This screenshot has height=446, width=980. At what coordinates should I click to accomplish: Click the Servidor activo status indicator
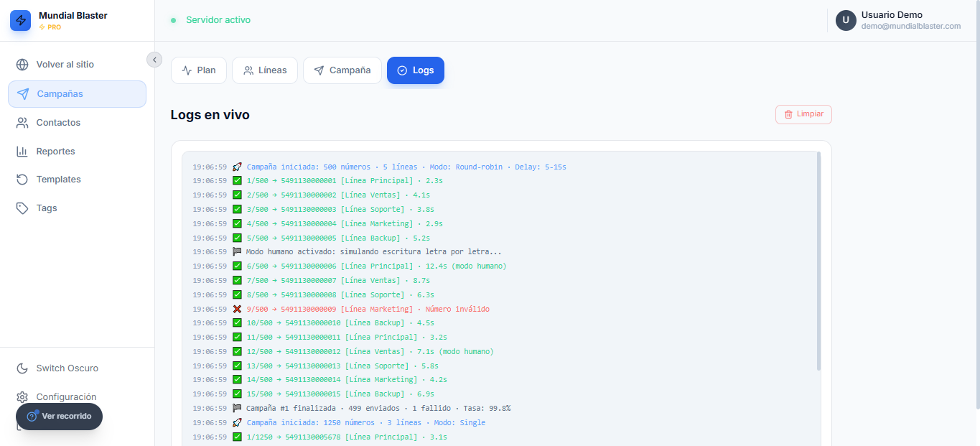click(x=210, y=20)
